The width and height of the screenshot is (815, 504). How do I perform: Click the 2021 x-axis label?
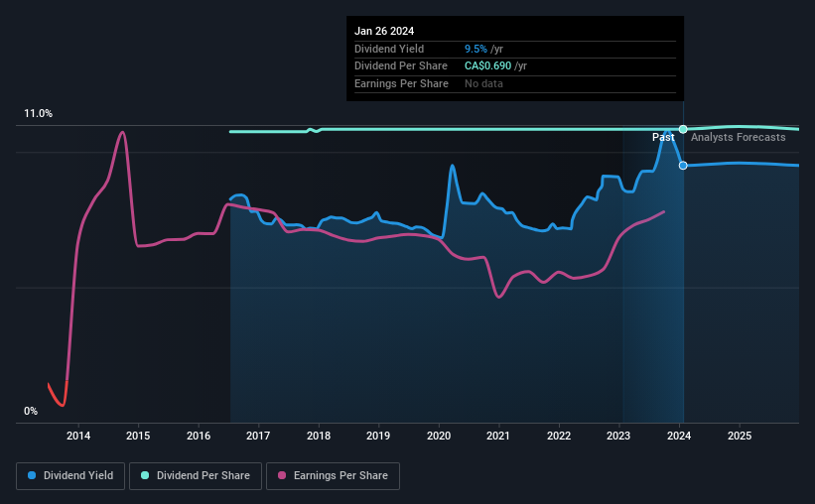click(498, 436)
